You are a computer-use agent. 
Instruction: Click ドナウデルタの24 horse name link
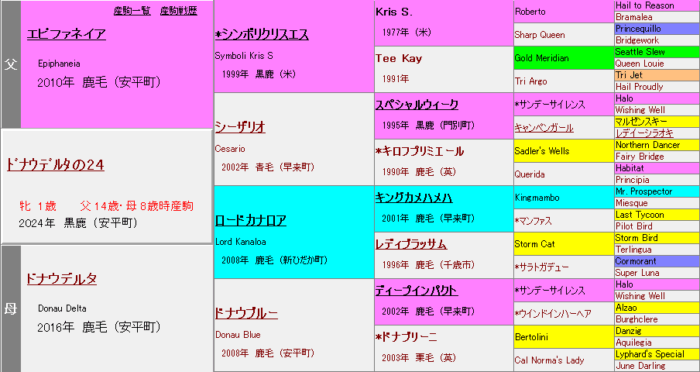(55, 165)
